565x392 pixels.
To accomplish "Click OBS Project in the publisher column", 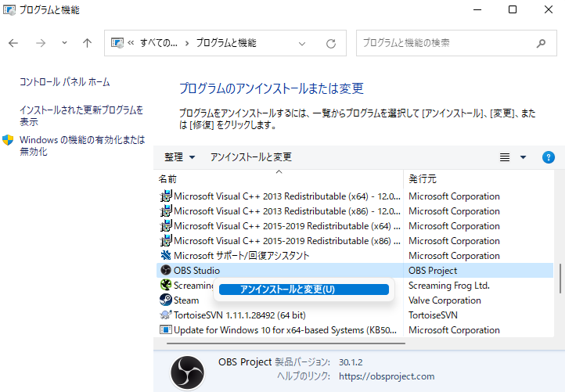I will [433, 271].
